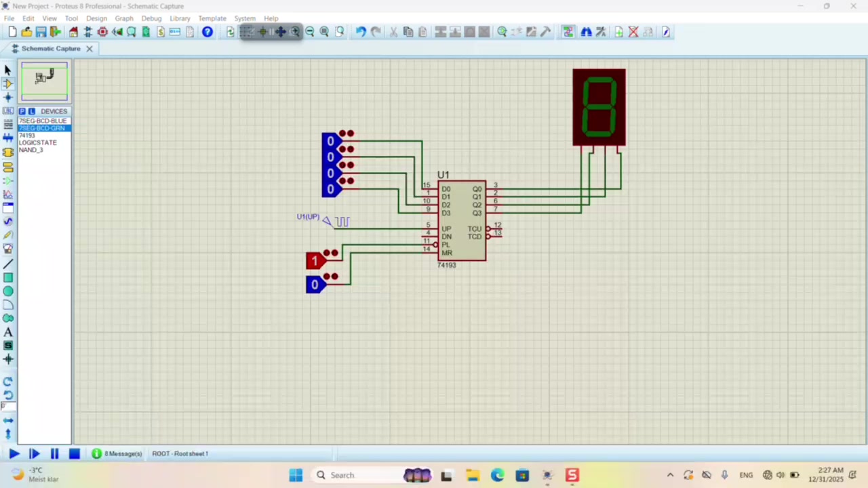
Task: Select the Junction dot mode tool
Action: pyautogui.click(x=8, y=98)
